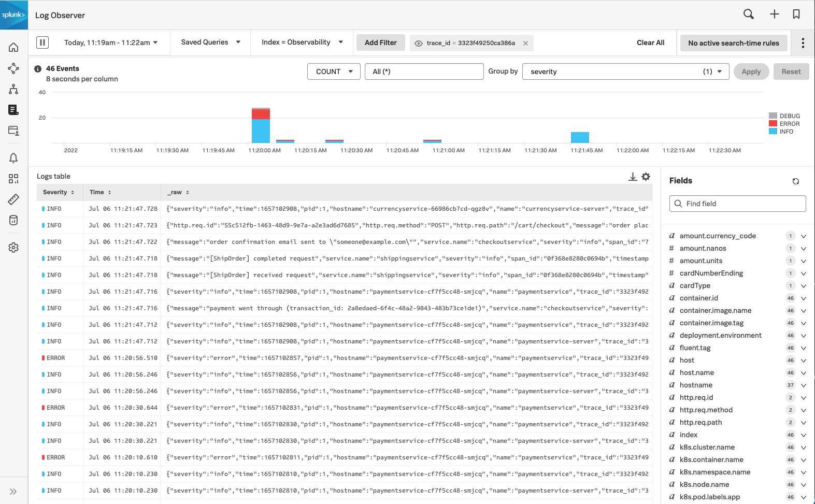The width and height of the screenshot is (815, 504).
Task: Expand cardType field
Action: click(804, 286)
